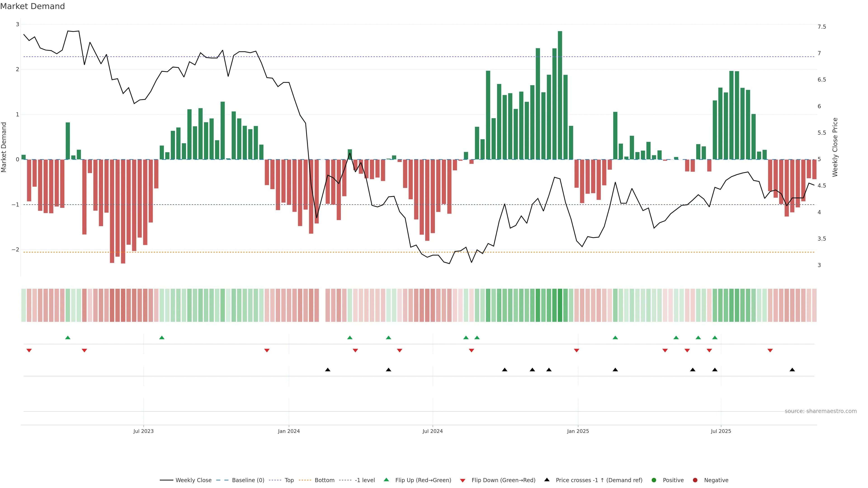Click the leftmost green flip-up triangle marker
This screenshot has width=868, height=488.
click(68, 338)
